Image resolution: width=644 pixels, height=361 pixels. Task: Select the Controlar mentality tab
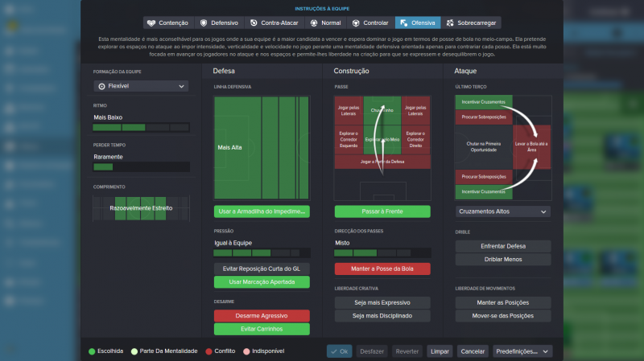click(369, 23)
